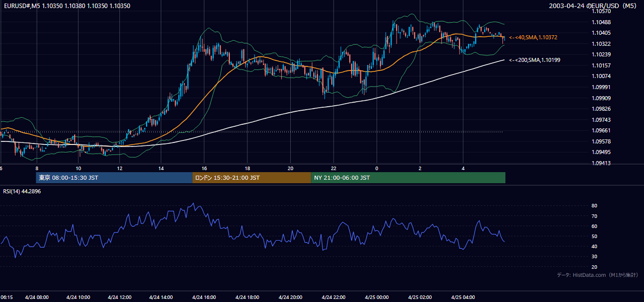Select RSI scale value 50
Viewport: 644px width, 302px height.
[595, 236]
